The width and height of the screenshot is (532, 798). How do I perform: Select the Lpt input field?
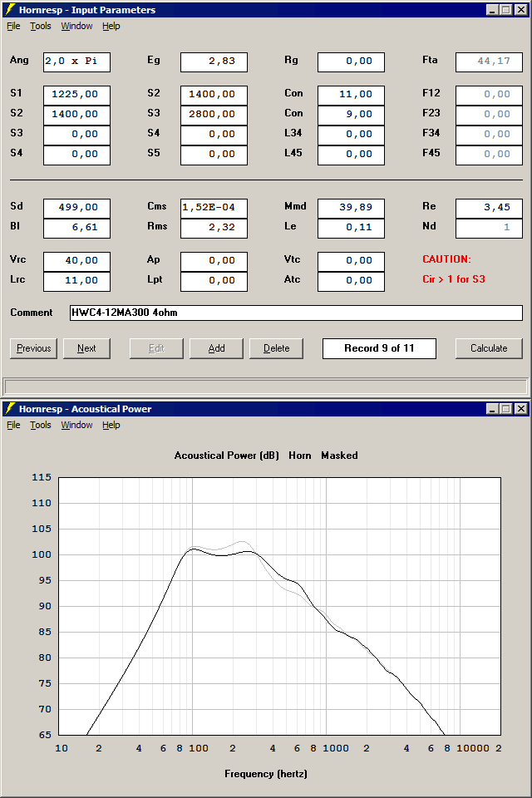coord(214,281)
